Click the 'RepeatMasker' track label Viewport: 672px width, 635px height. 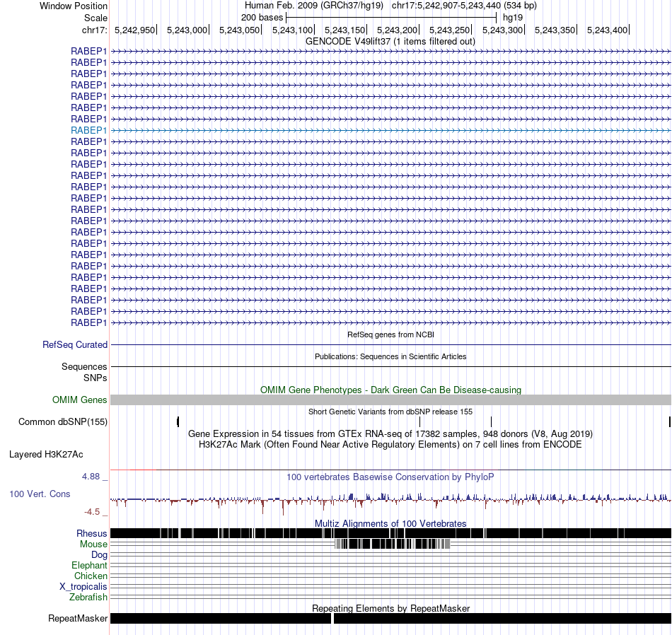[x=78, y=618]
